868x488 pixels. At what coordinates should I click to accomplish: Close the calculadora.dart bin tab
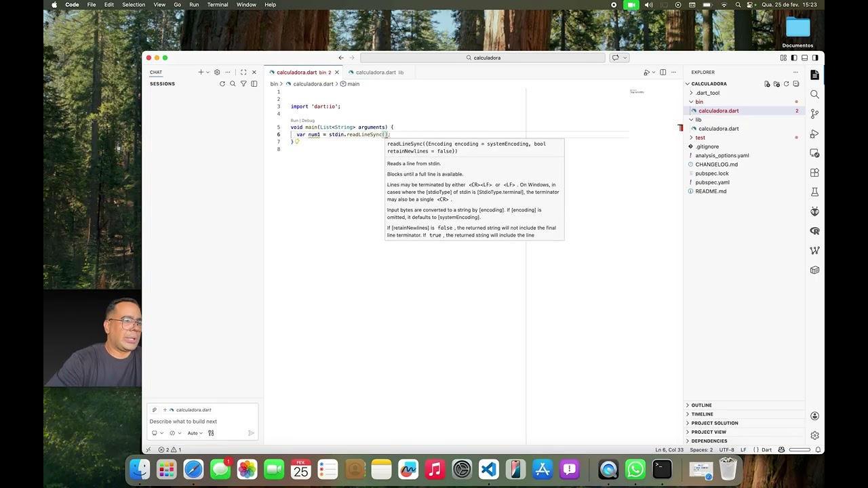[336, 73]
